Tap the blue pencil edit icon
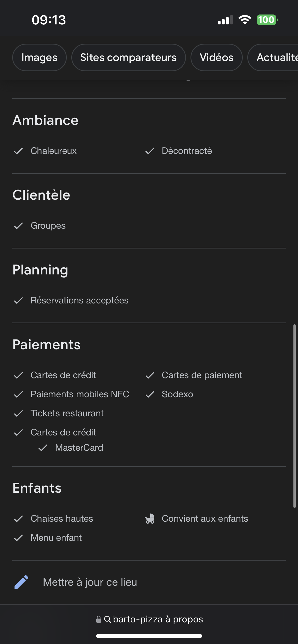The width and height of the screenshot is (298, 644). pos(21,582)
